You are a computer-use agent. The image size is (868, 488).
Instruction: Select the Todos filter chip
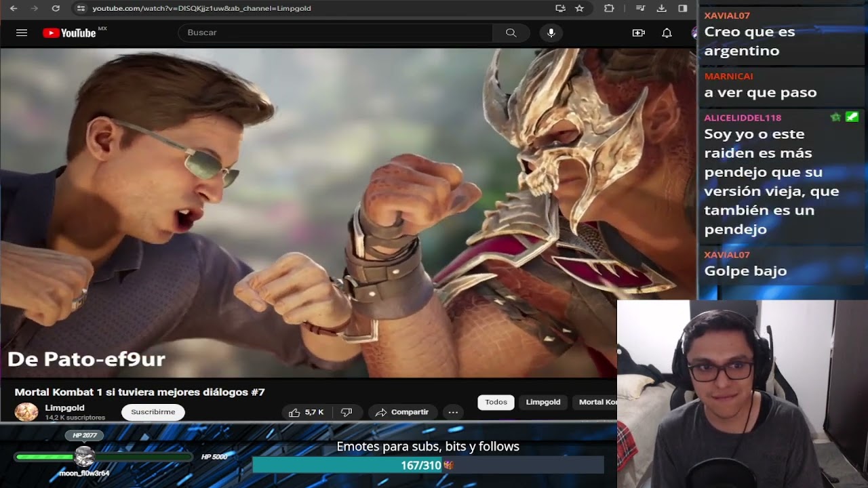[496, 402]
